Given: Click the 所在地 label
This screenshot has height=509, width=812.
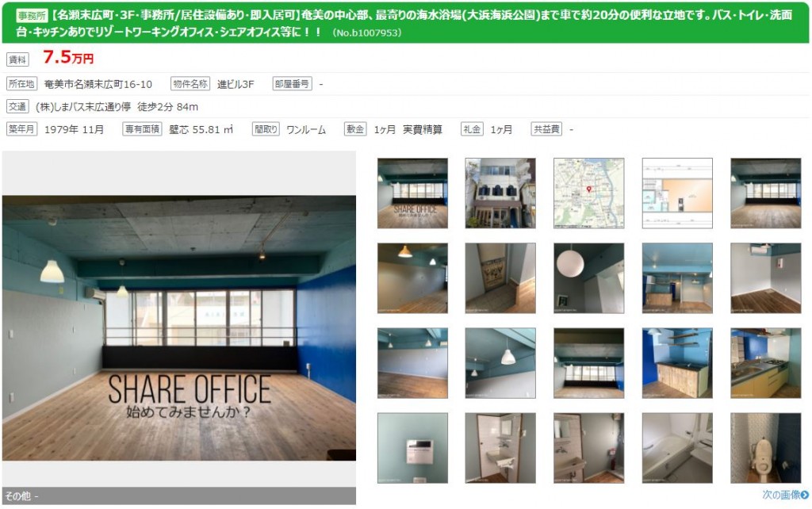Looking at the screenshot, I should point(21,84).
